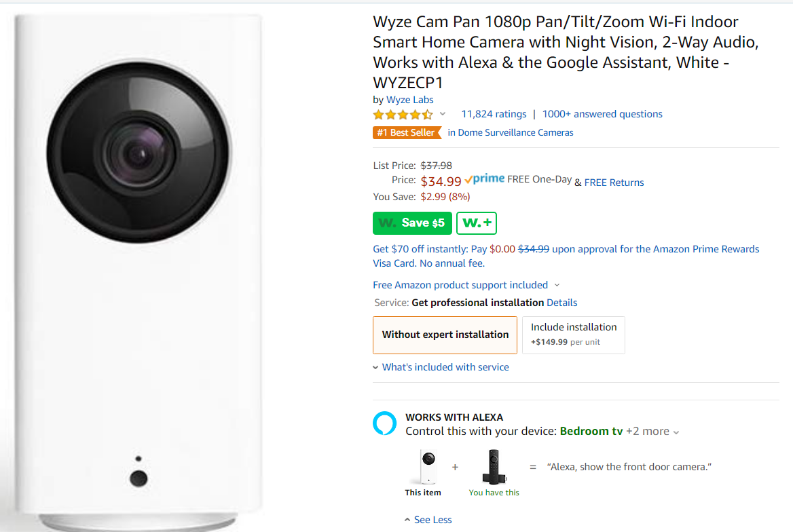The image size is (793, 532).
Task: Select Without expert installation option
Action: click(x=445, y=335)
